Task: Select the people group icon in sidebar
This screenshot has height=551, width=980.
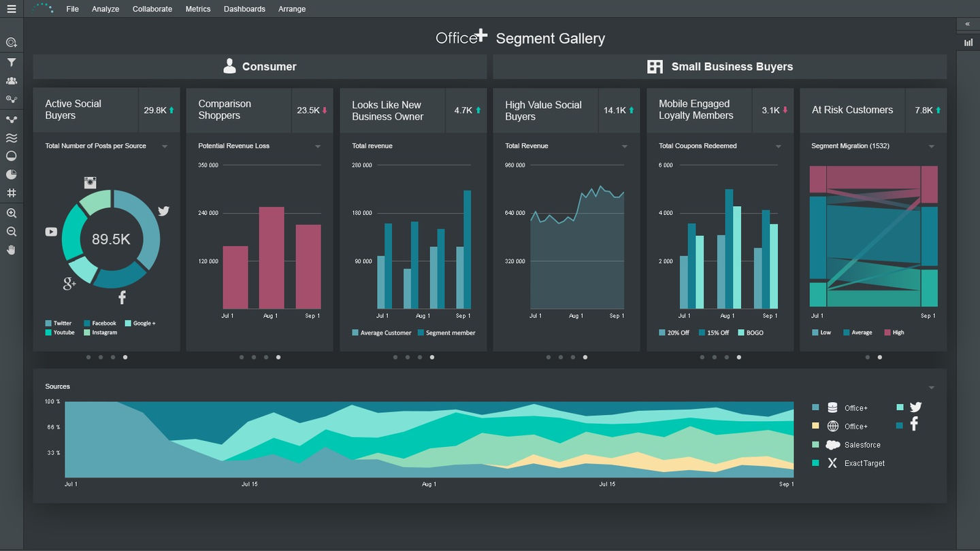Action: (12, 81)
